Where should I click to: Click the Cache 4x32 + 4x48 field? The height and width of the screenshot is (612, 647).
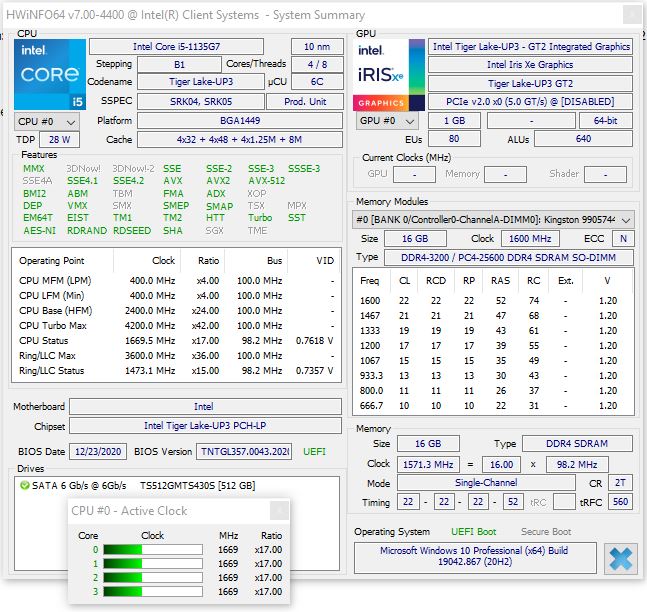240,139
